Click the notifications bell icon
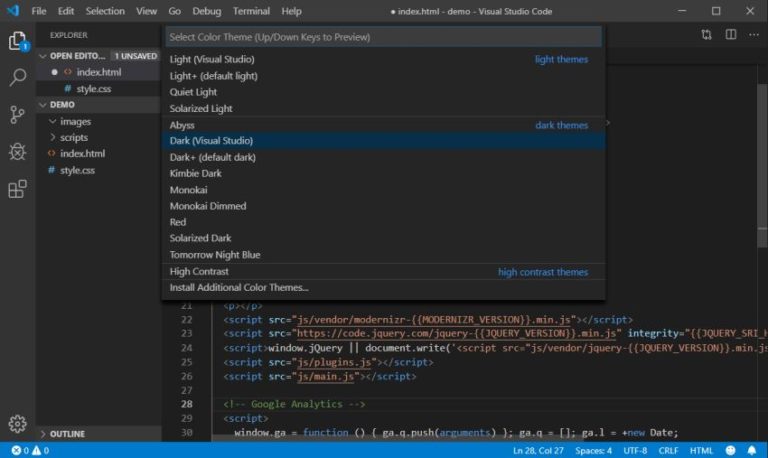The width and height of the screenshot is (768, 458). [x=751, y=450]
